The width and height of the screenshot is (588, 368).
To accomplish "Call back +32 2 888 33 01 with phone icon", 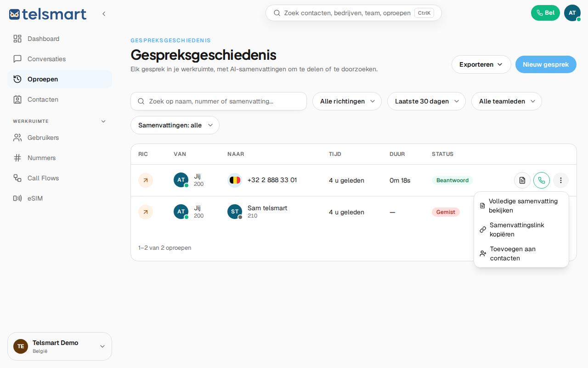I will 542,180.
